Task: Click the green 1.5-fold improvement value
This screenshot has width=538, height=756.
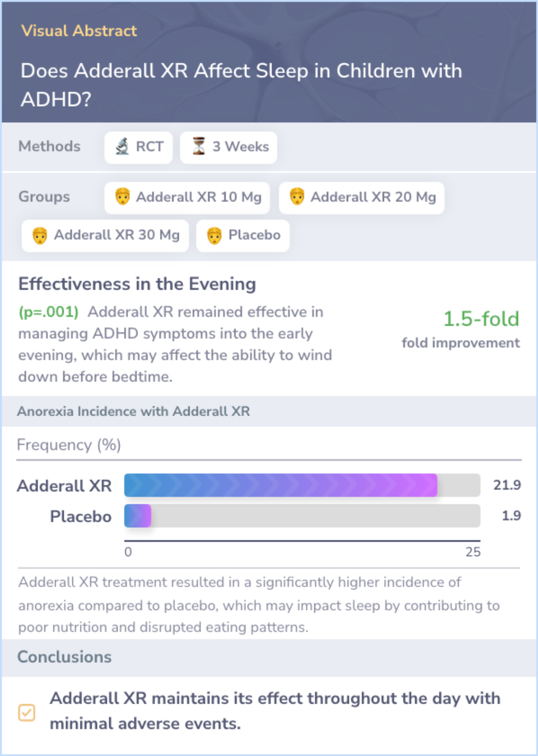Action: [x=481, y=319]
